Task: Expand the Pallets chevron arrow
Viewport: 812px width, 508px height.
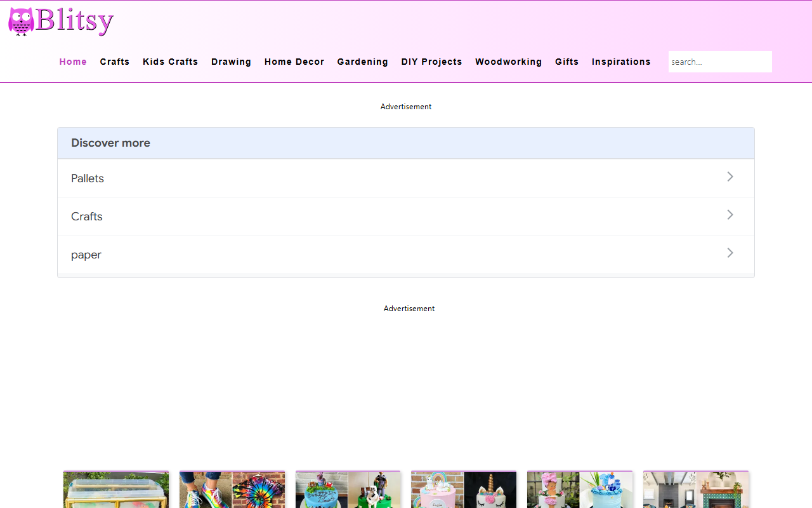Action: point(730,177)
